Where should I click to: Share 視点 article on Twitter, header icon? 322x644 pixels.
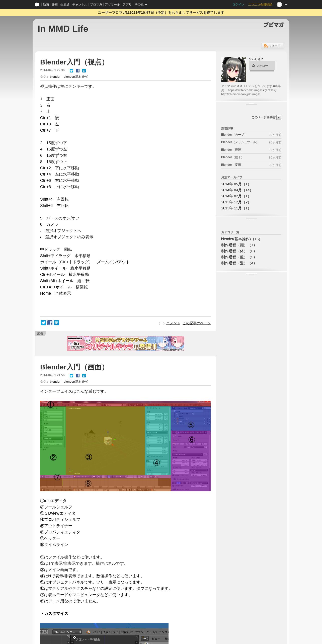click(71, 71)
